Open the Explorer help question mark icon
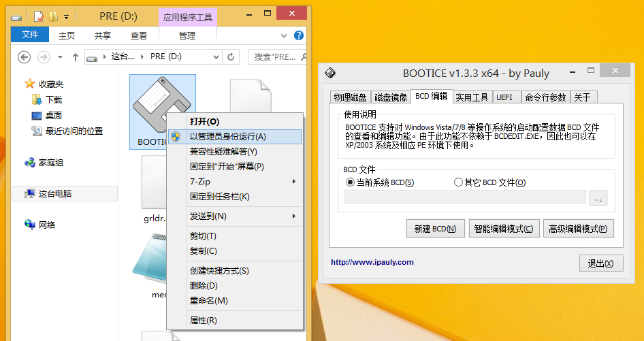Screen dimensions: 644x341 tap(299, 36)
